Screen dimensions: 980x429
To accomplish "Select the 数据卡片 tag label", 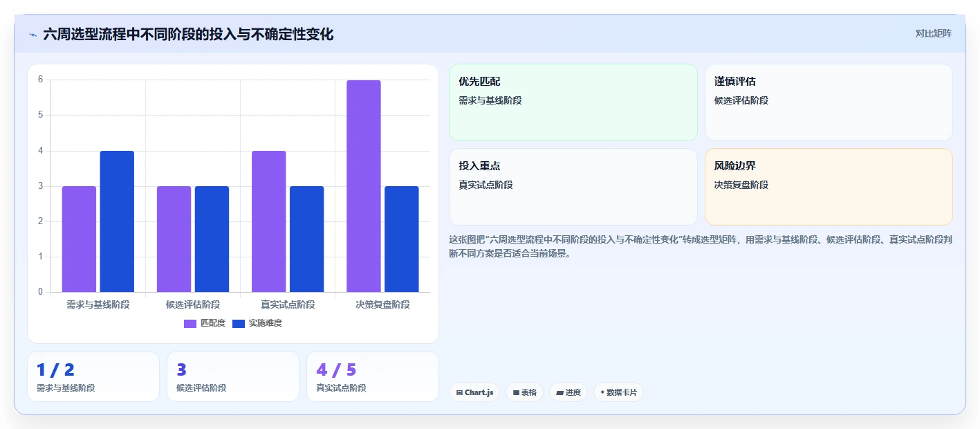I will coord(622,392).
